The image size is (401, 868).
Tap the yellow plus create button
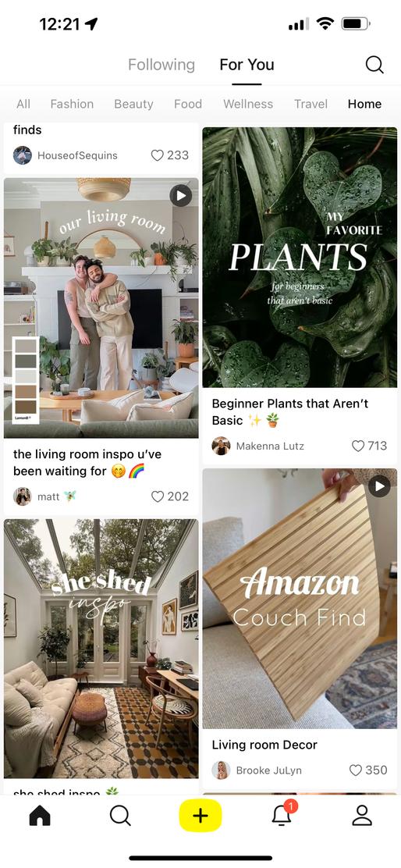[200, 816]
